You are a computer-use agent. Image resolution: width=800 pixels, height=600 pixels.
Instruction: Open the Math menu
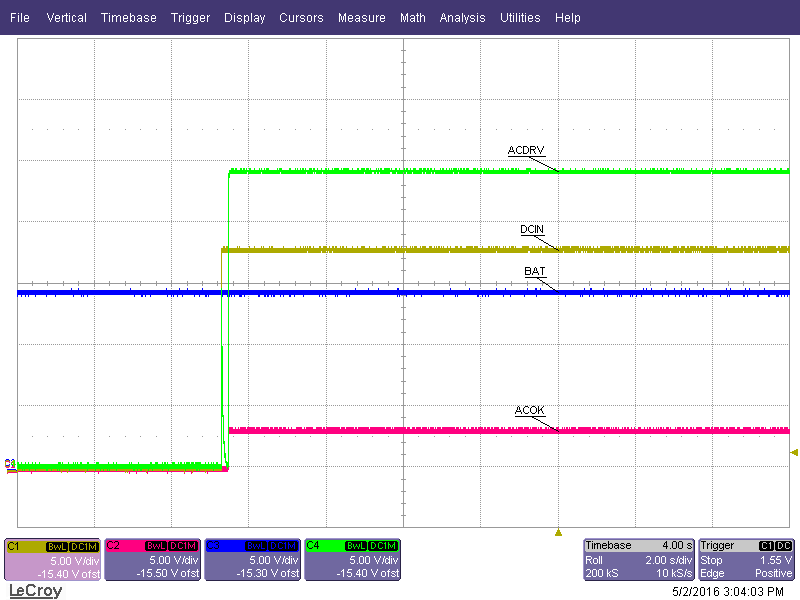(413, 18)
